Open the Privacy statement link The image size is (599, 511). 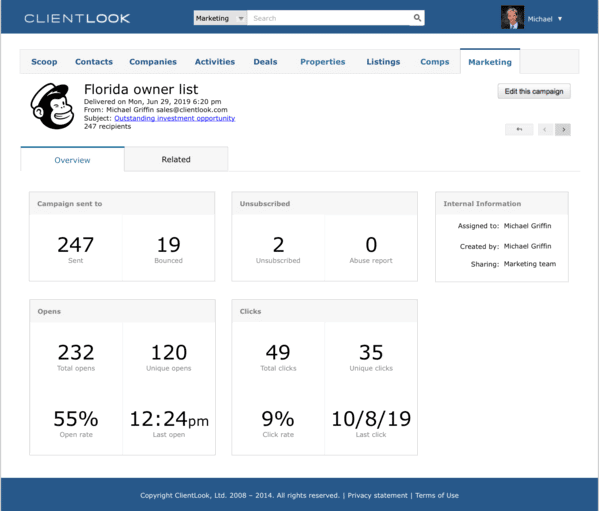[x=377, y=495]
